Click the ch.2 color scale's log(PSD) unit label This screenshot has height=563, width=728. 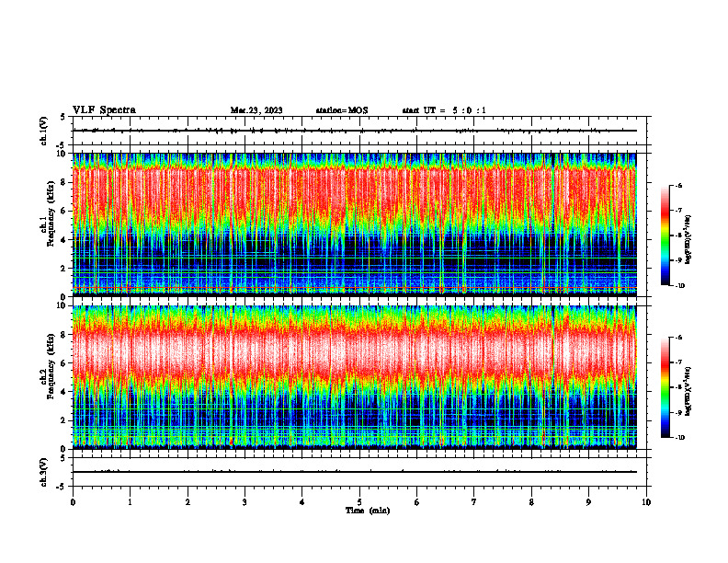[688, 391]
